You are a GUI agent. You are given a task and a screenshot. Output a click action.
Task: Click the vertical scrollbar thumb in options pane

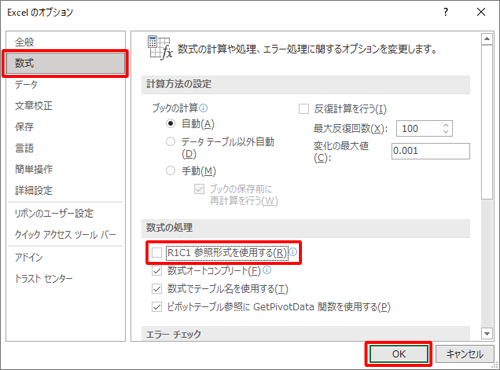[487, 122]
